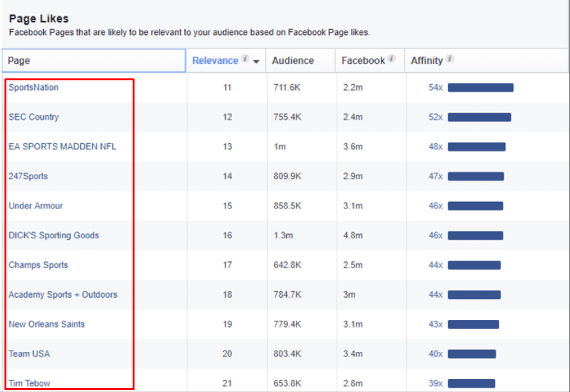Select audience value 755.4K
The image size is (570, 392).
[287, 117]
